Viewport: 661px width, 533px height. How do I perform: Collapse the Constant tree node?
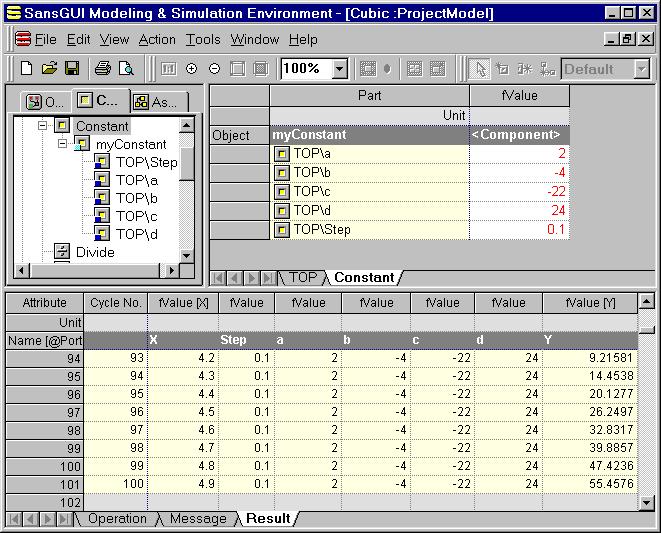[42, 125]
